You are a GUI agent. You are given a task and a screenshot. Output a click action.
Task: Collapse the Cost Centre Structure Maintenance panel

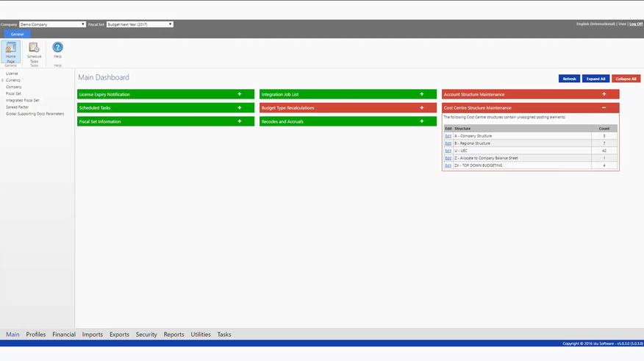[604, 108]
